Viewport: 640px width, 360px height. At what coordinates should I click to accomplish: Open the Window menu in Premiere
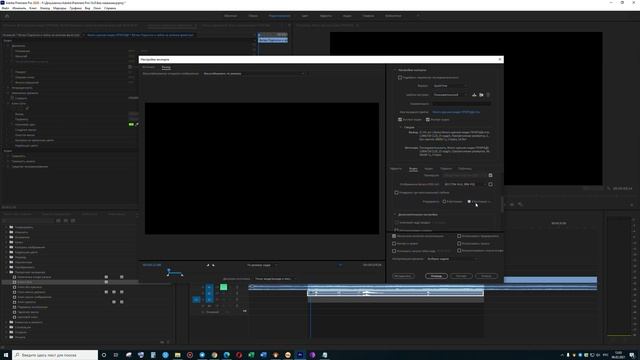pos(97,8)
